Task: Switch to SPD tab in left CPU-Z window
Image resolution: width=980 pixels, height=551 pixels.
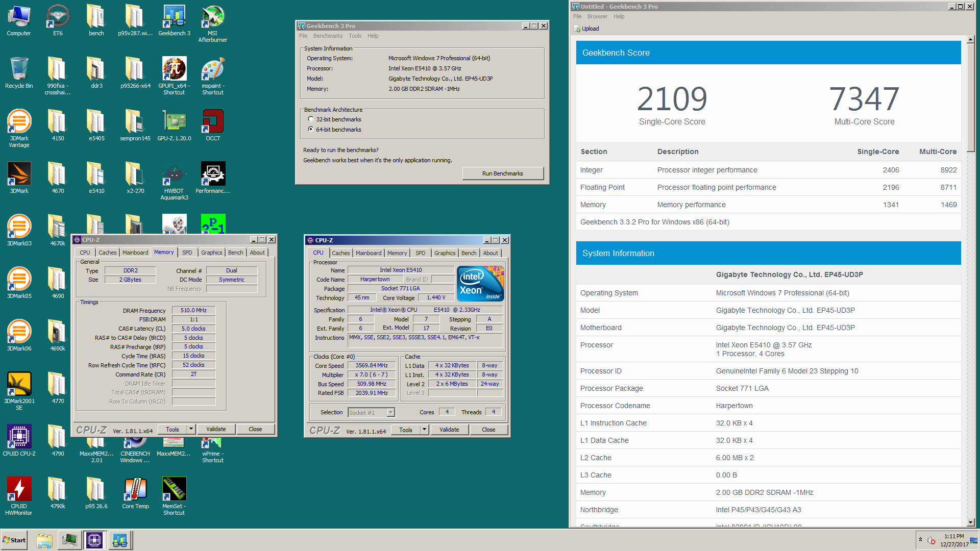Action: click(x=187, y=253)
